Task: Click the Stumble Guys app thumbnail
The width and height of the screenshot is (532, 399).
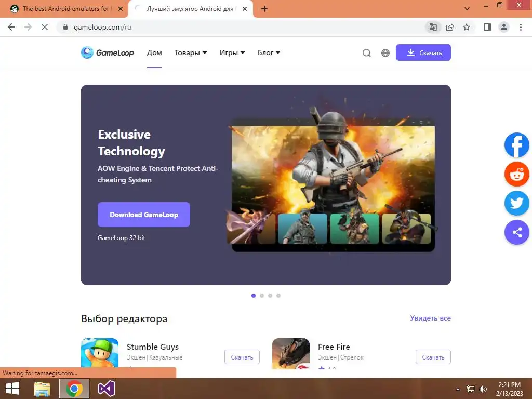Action: [100, 353]
